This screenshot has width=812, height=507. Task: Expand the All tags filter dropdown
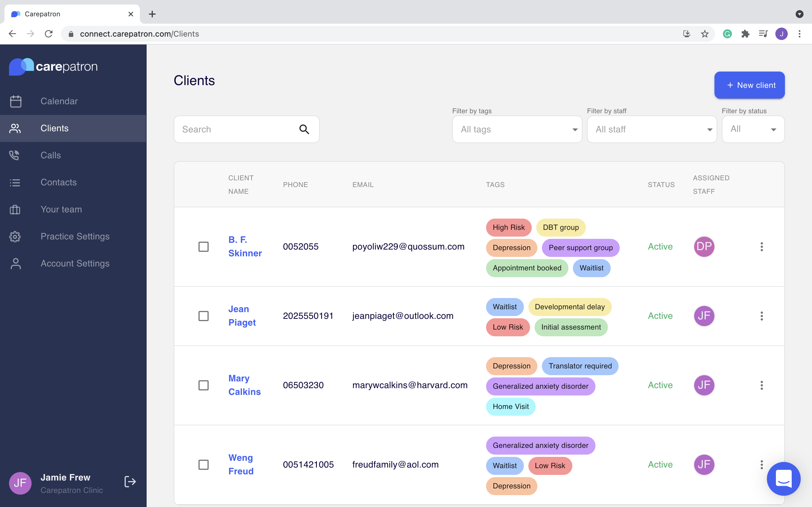pyautogui.click(x=517, y=130)
